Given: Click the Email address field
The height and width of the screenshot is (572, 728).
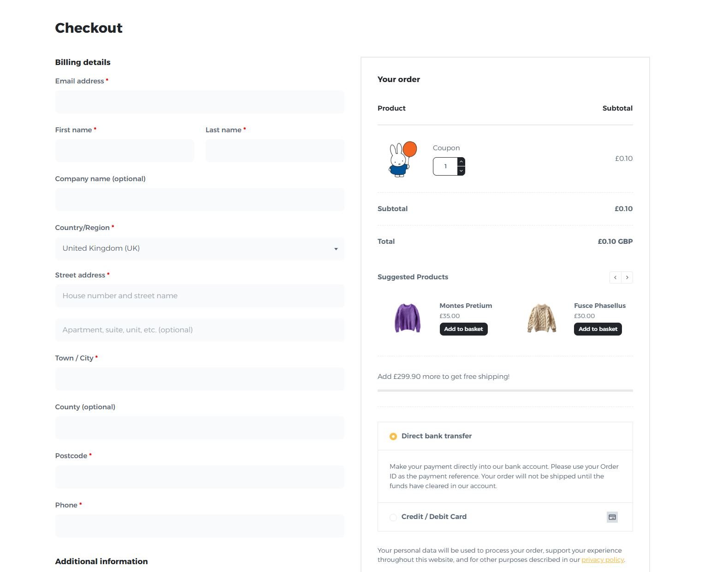Looking at the screenshot, I should pos(199,102).
